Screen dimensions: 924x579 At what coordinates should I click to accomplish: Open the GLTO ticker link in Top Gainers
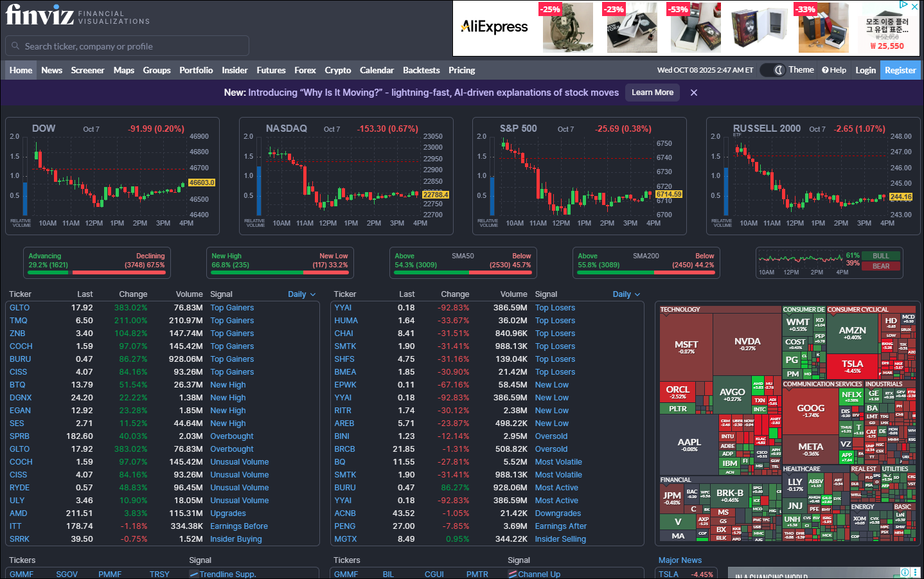coord(19,308)
